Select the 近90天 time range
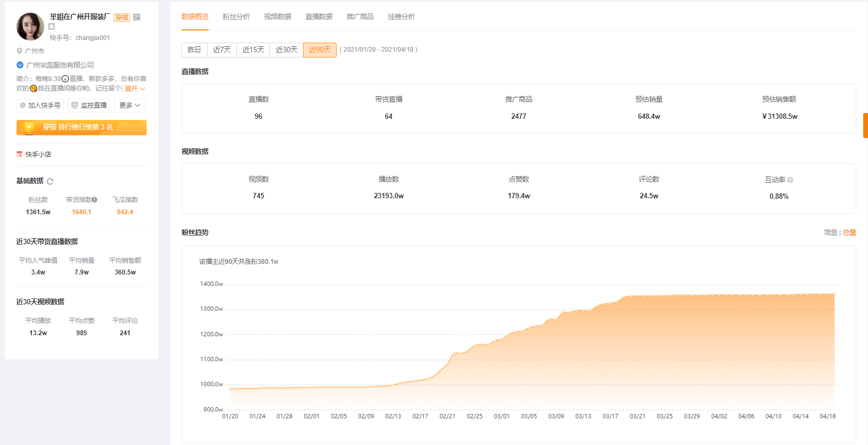 click(320, 50)
